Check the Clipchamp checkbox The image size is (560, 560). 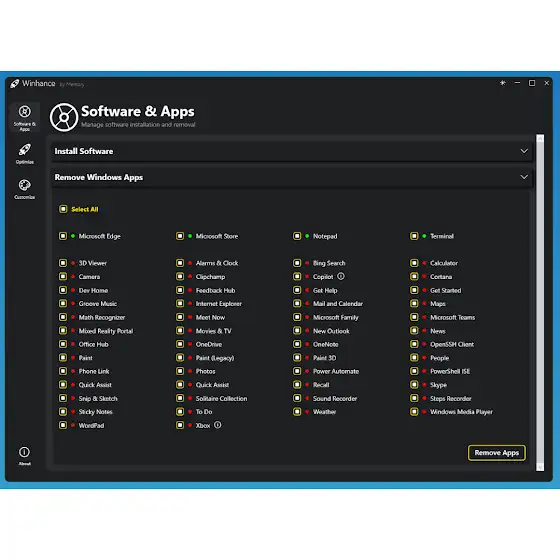tap(180, 276)
